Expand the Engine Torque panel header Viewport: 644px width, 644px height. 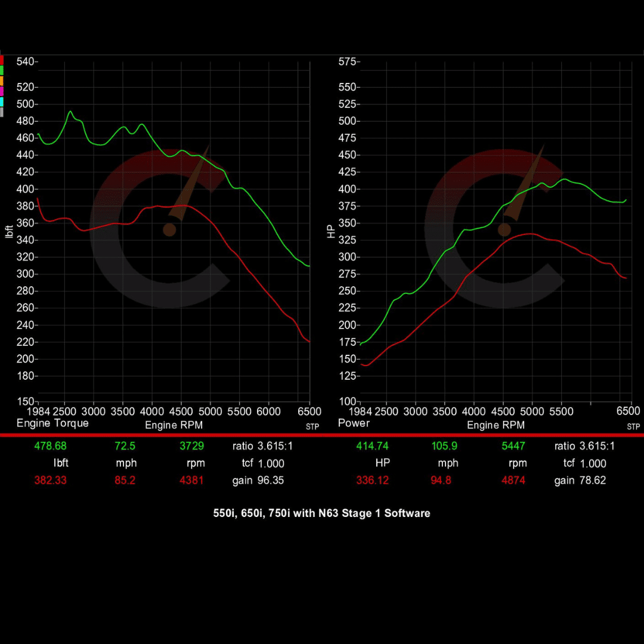click(54, 423)
